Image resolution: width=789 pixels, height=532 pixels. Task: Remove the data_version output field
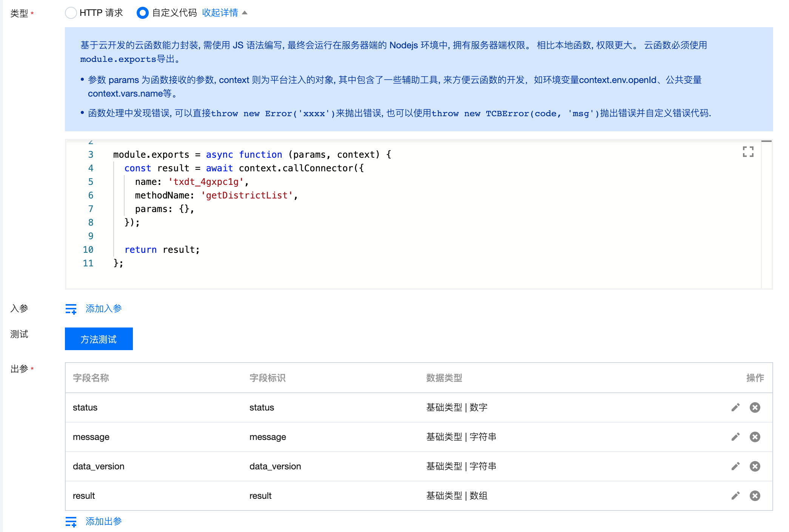click(755, 466)
